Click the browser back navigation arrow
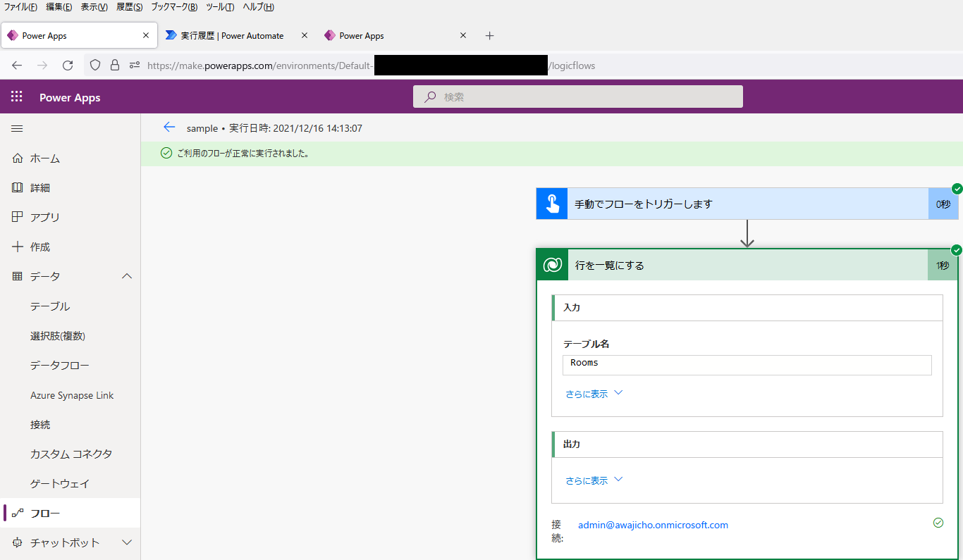Image resolution: width=963 pixels, height=560 pixels. 17,66
